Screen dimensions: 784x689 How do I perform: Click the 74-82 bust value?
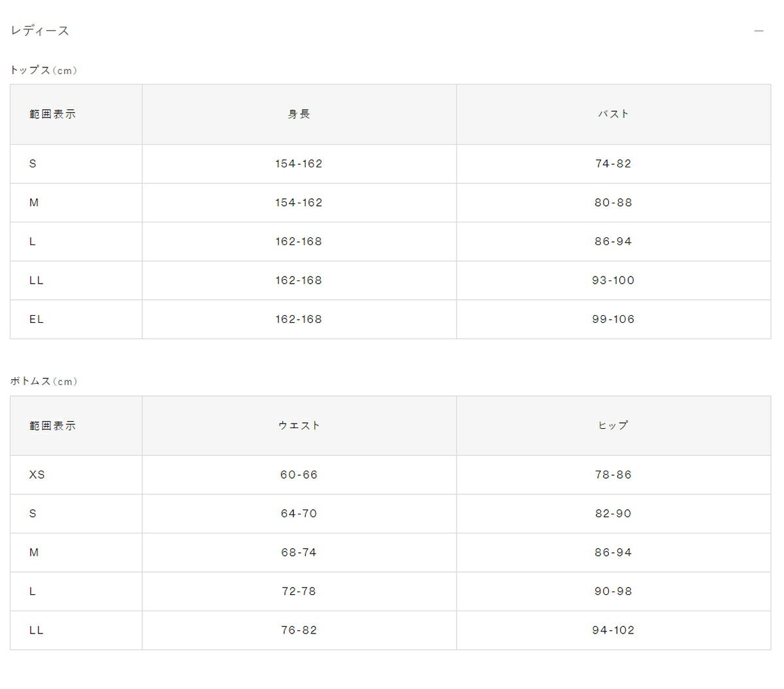tap(613, 164)
